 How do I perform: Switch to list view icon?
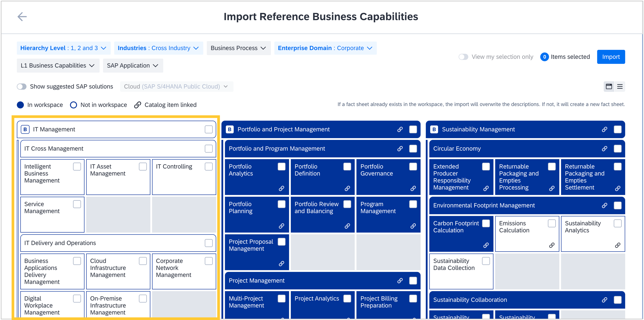tap(620, 86)
